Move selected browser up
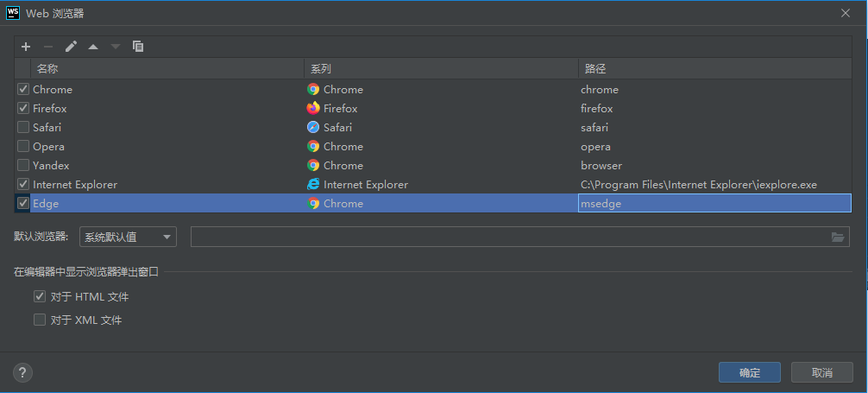Viewport: 868px width, 393px height. tap(93, 47)
